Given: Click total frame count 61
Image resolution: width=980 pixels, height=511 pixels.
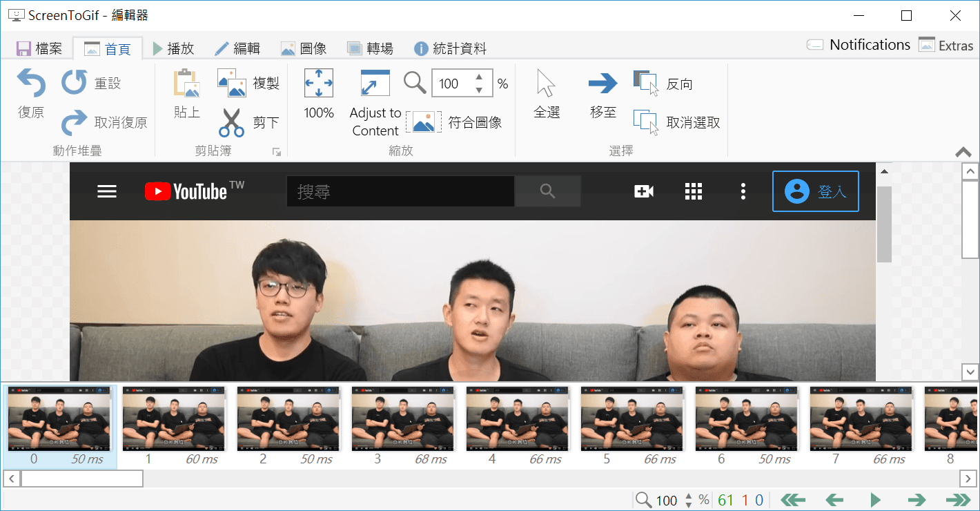Looking at the screenshot, I should click(725, 501).
